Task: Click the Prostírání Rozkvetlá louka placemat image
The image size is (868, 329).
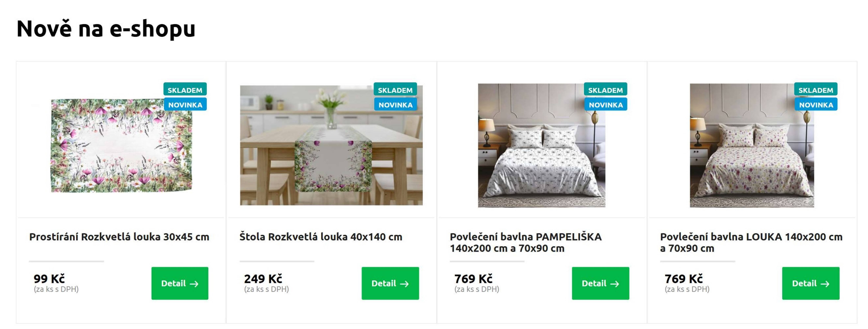Action: point(121,145)
